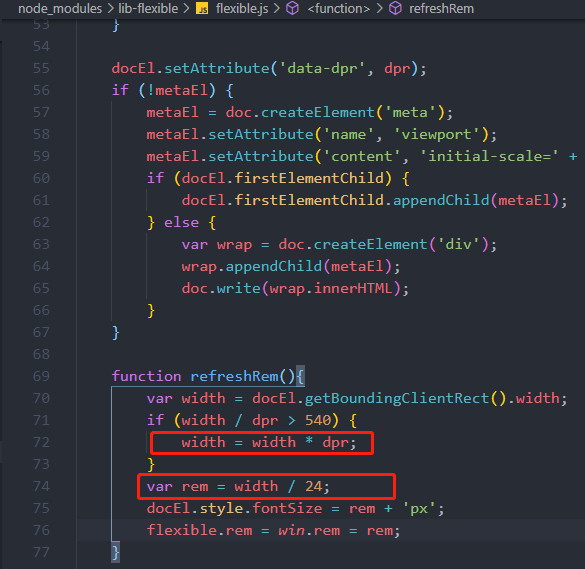Click createElement on line 57

point(317,113)
